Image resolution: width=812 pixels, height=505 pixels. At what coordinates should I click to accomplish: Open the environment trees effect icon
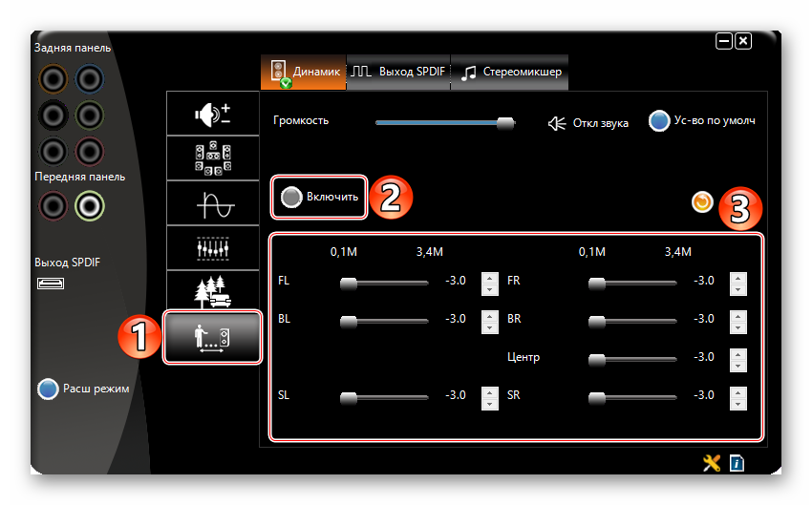pos(213,290)
